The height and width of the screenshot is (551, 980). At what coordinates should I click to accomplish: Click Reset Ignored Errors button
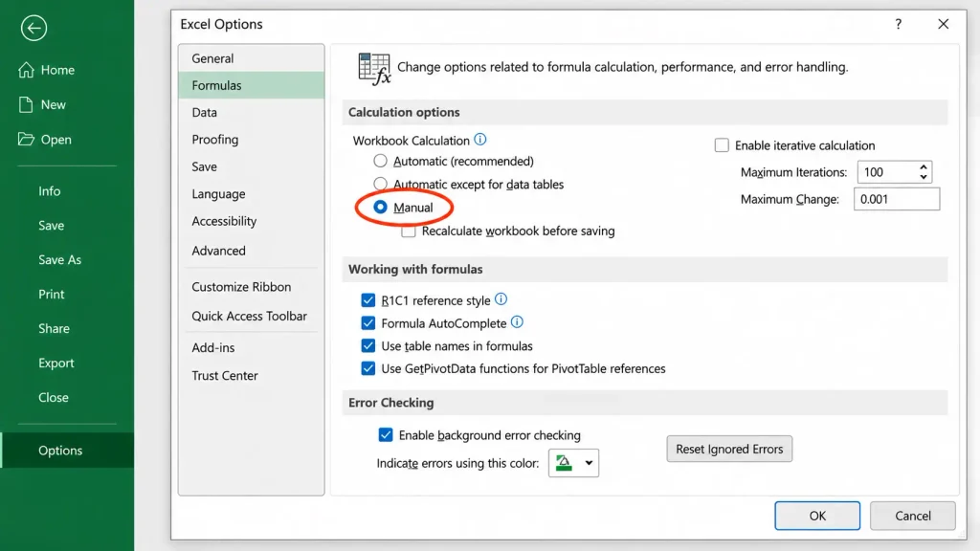(x=728, y=449)
